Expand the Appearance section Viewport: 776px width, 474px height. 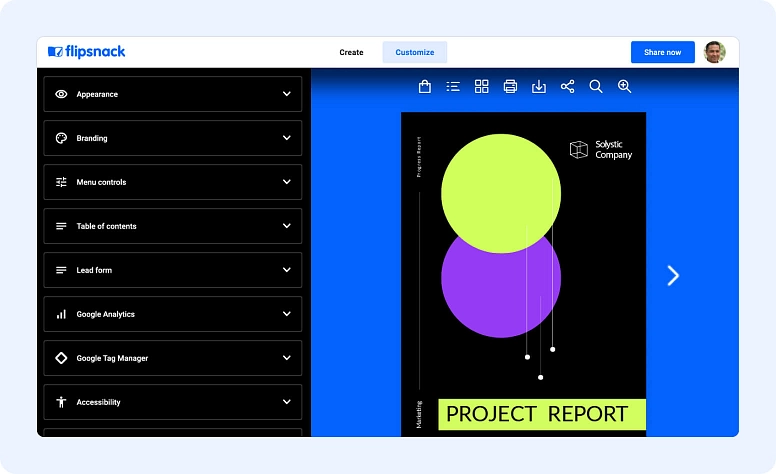pyautogui.click(x=173, y=94)
